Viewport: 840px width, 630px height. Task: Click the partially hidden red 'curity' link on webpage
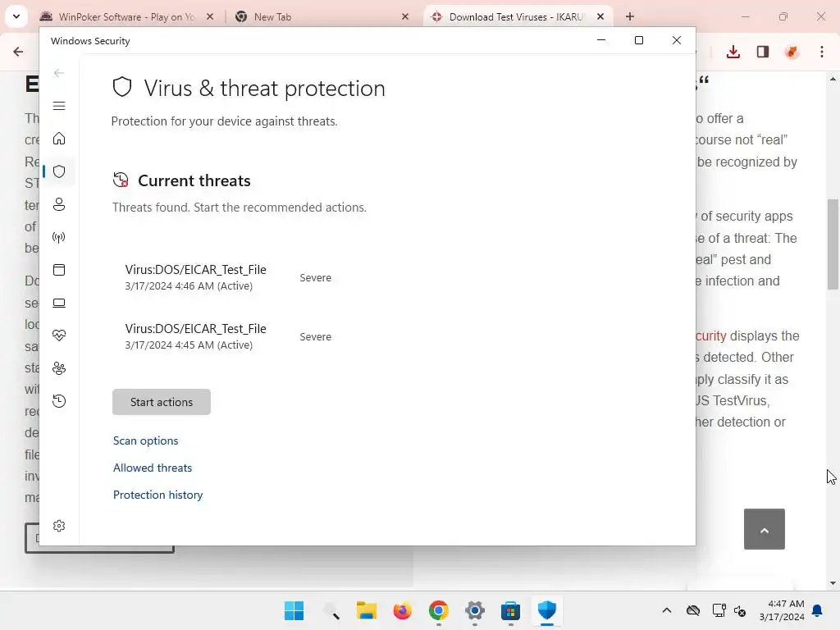(711, 336)
